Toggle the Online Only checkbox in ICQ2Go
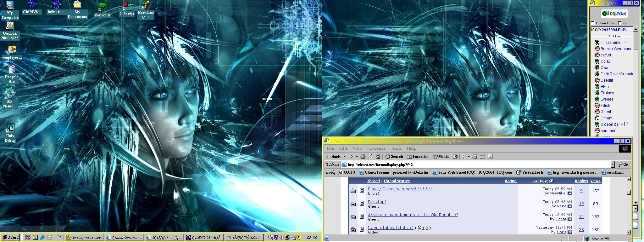Screen dimensions: 644x242 (x=593, y=23)
